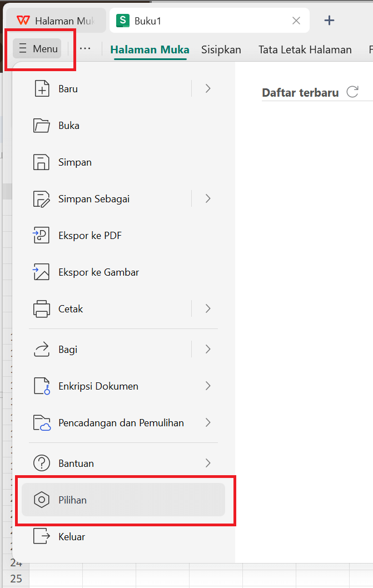
Task: Expand the Bantuan submenu arrow
Action: pyautogui.click(x=207, y=463)
